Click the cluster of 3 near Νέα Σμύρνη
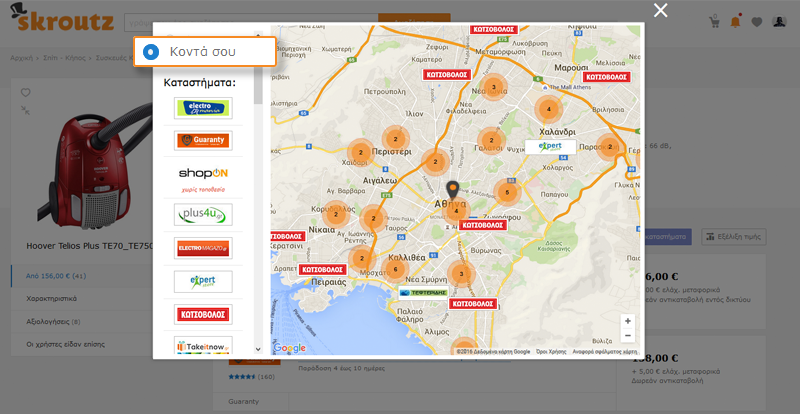This screenshot has width=800, height=414. 461,274
